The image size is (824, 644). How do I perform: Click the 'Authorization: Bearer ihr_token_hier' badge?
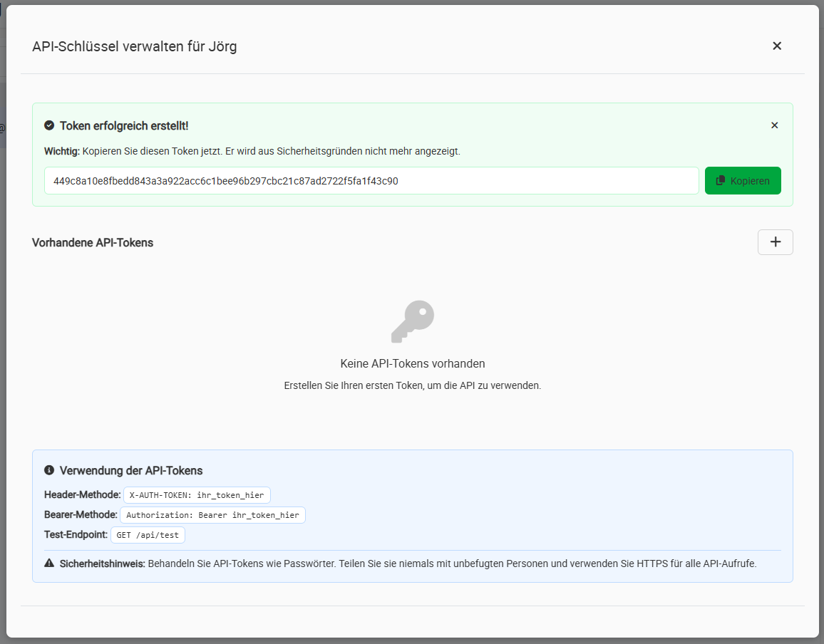tap(212, 515)
